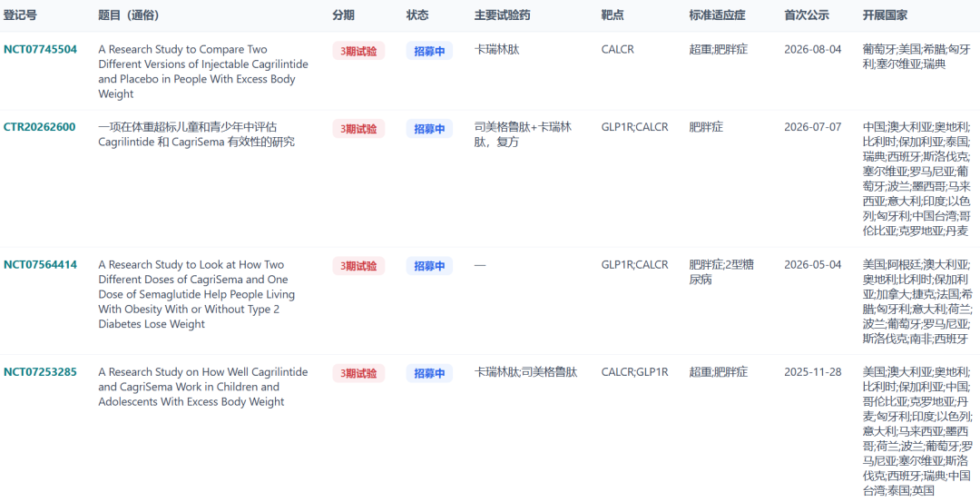Click 招募中 status badge for CTR20262600
980x502 pixels.
click(x=429, y=130)
